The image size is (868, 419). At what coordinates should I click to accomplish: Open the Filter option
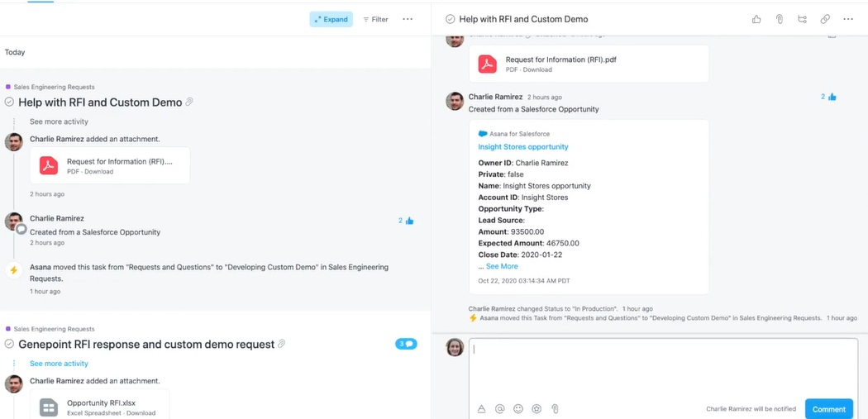point(375,19)
